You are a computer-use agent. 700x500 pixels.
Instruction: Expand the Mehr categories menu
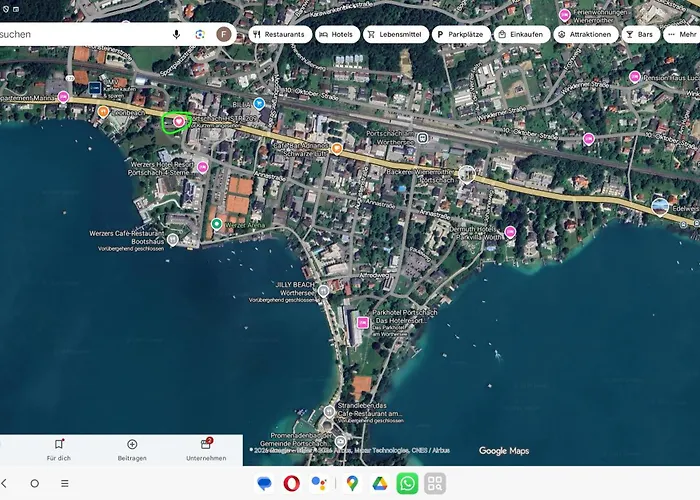tap(681, 34)
